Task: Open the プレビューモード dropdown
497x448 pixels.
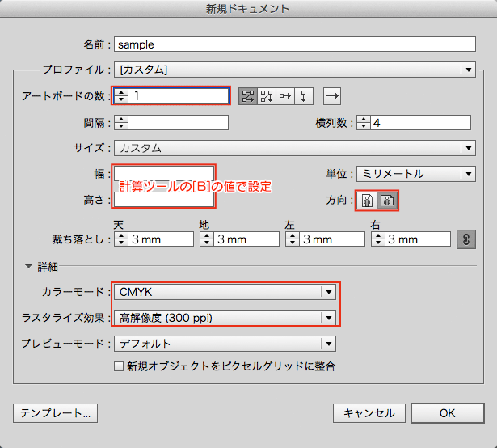Action: (x=224, y=344)
